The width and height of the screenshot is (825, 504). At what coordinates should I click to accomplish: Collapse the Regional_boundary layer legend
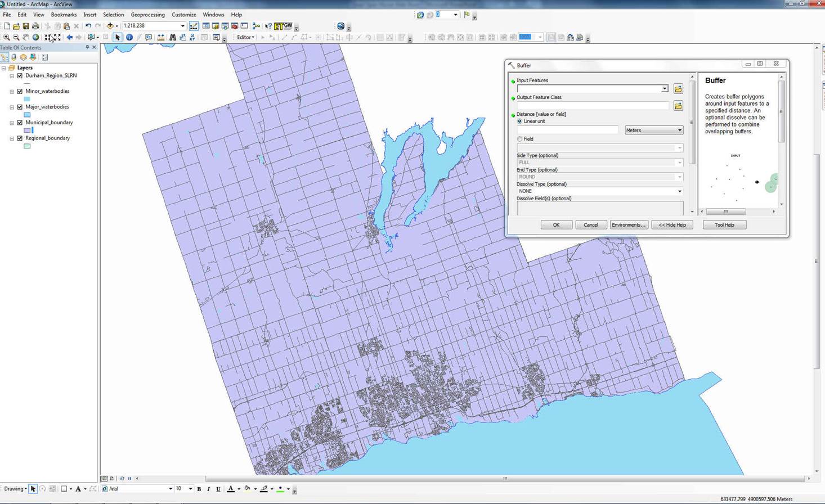coord(12,138)
